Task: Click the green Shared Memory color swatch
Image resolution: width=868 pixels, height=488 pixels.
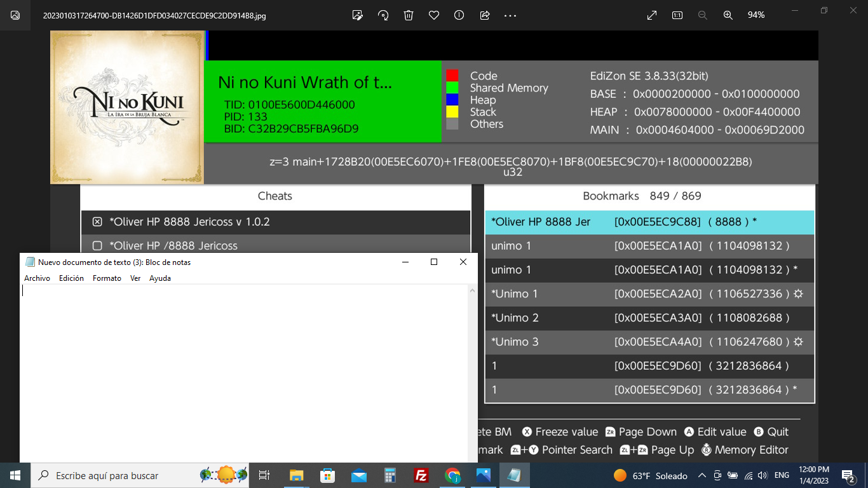Action: point(452,88)
